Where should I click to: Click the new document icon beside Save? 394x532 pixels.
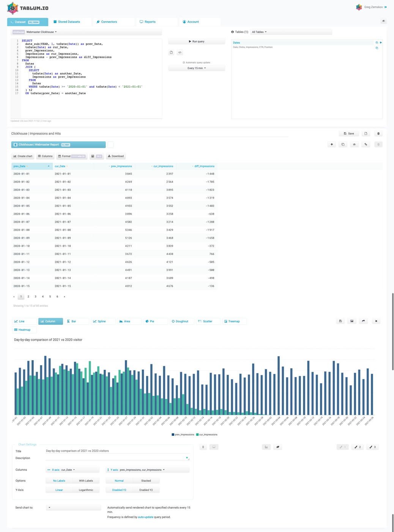pyautogui.click(x=366, y=134)
